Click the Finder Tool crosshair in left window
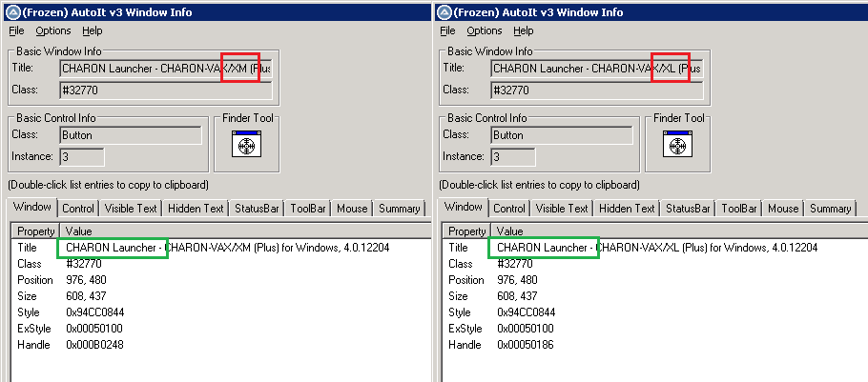The image size is (868, 382). [246, 144]
